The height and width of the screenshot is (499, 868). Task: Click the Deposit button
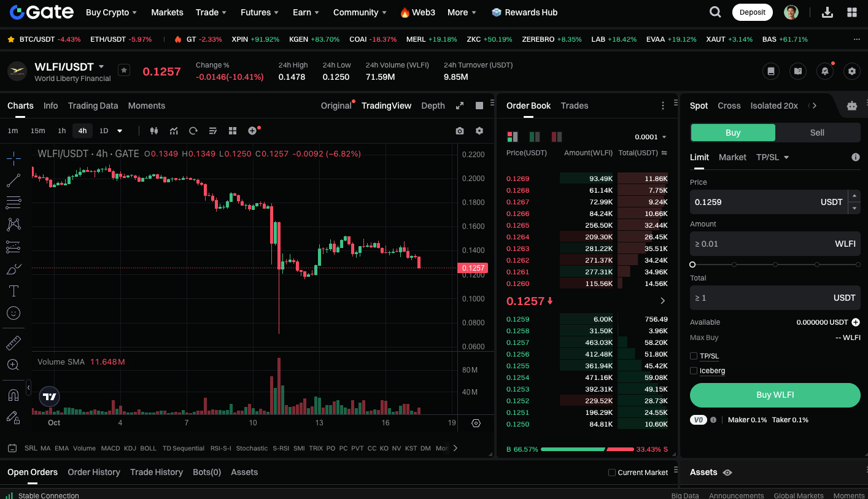click(753, 12)
